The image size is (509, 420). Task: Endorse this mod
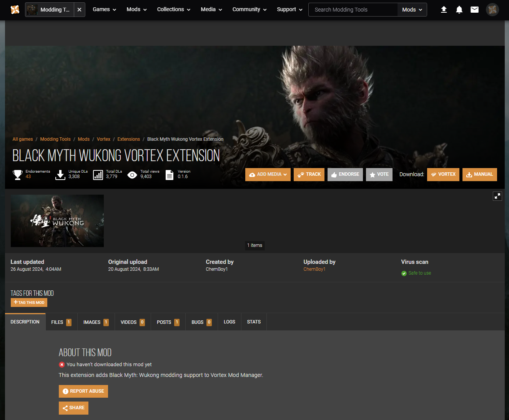(345, 175)
